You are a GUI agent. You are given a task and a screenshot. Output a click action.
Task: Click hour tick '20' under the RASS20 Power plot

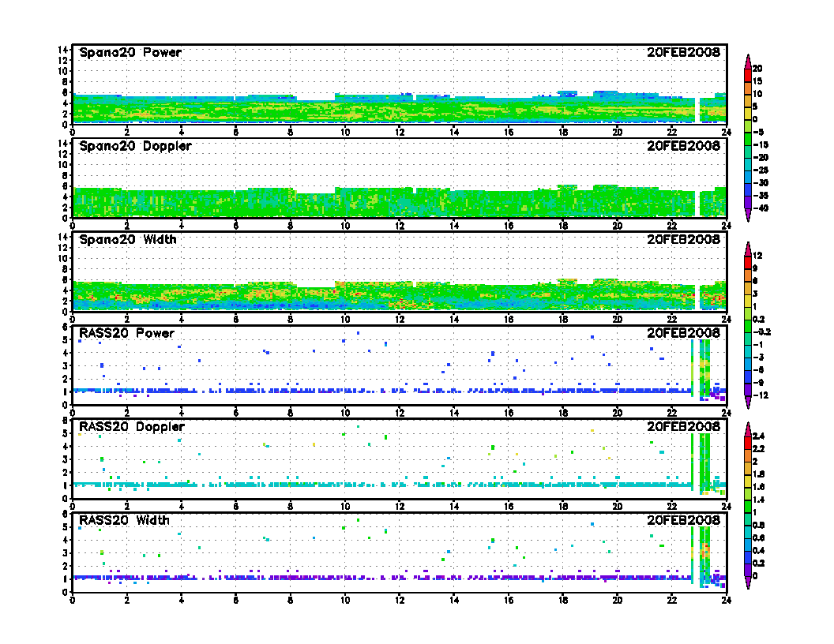pos(617,413)
